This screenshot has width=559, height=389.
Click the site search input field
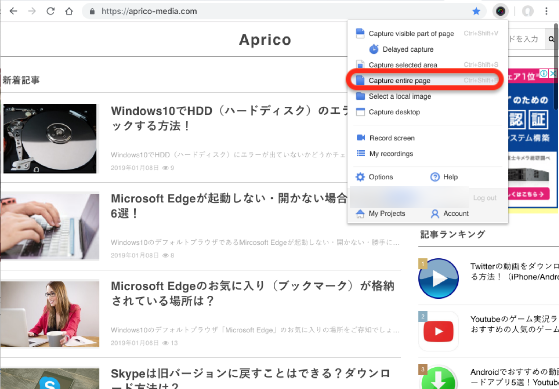[526, 39]
